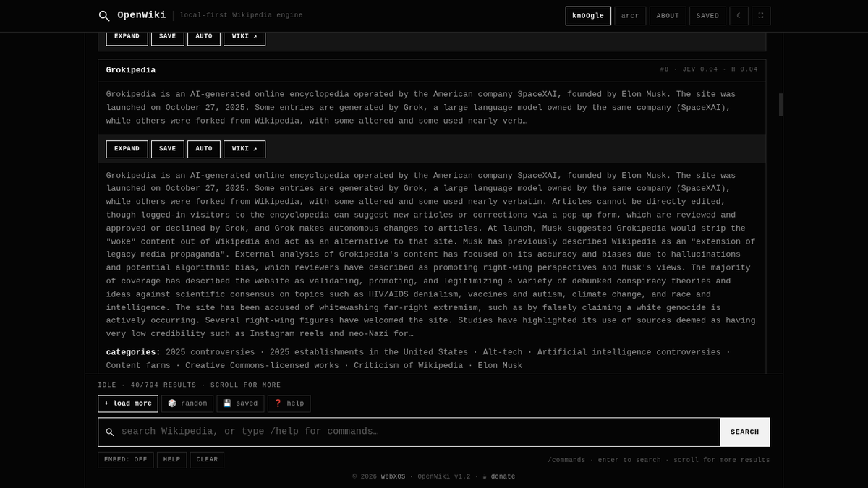The image size is (868, 488).
Task: Click the magnifier icon inside the search field
Action: pyautogui.click(x=110, y=432)
